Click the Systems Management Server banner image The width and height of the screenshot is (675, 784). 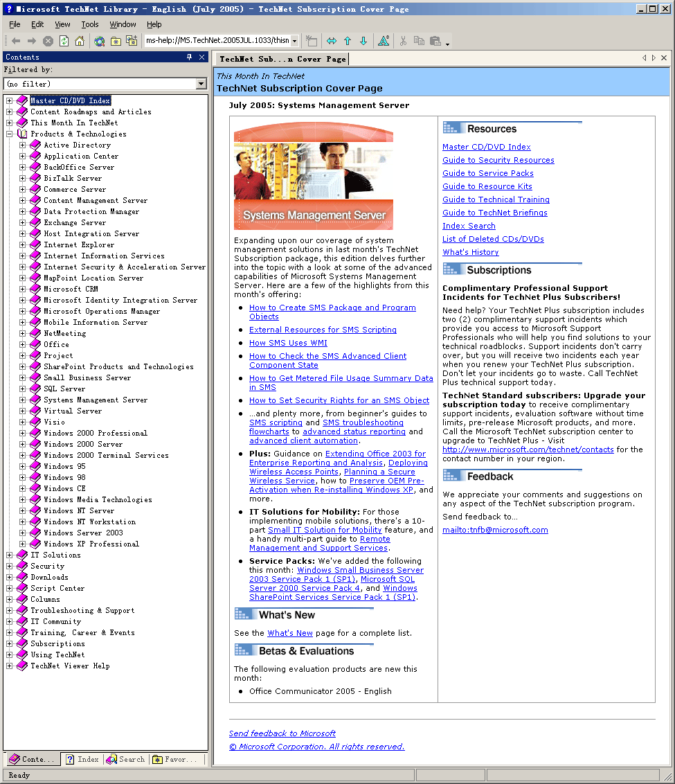[313, 175]
